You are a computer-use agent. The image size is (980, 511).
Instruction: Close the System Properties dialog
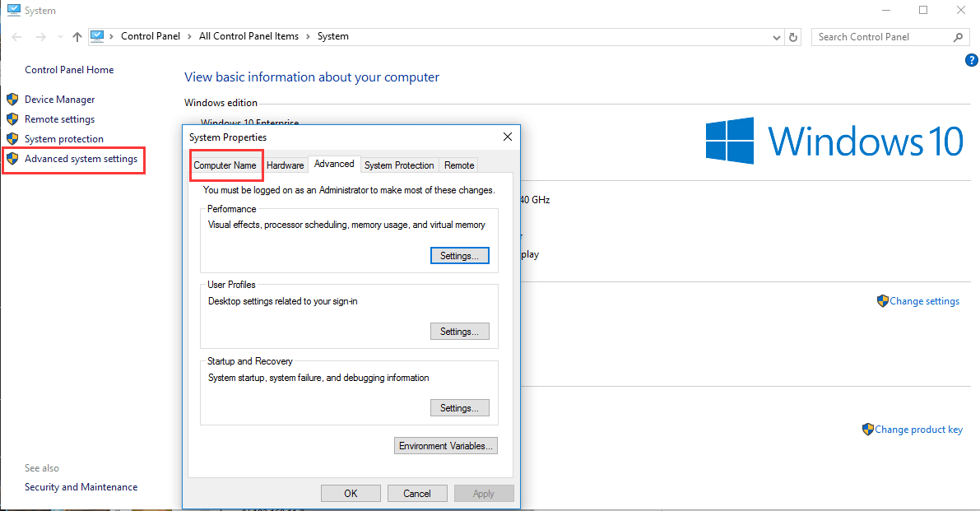pyautogui.click(x=508, y=137)
